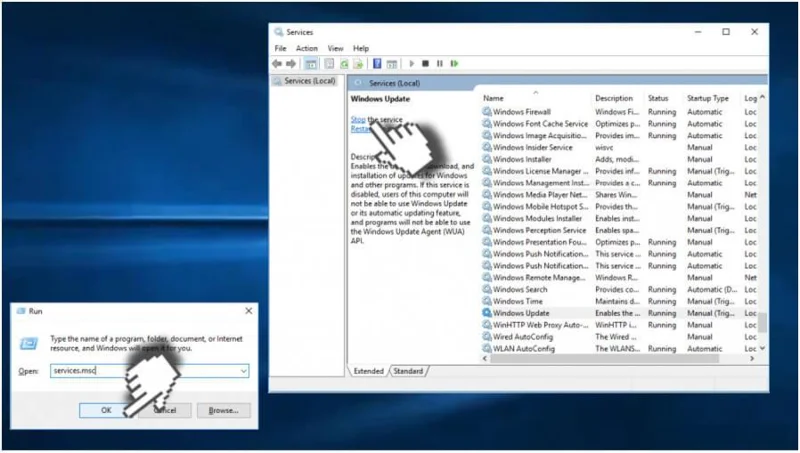
Task: Open the Action menu
Action: click(307, 48)
